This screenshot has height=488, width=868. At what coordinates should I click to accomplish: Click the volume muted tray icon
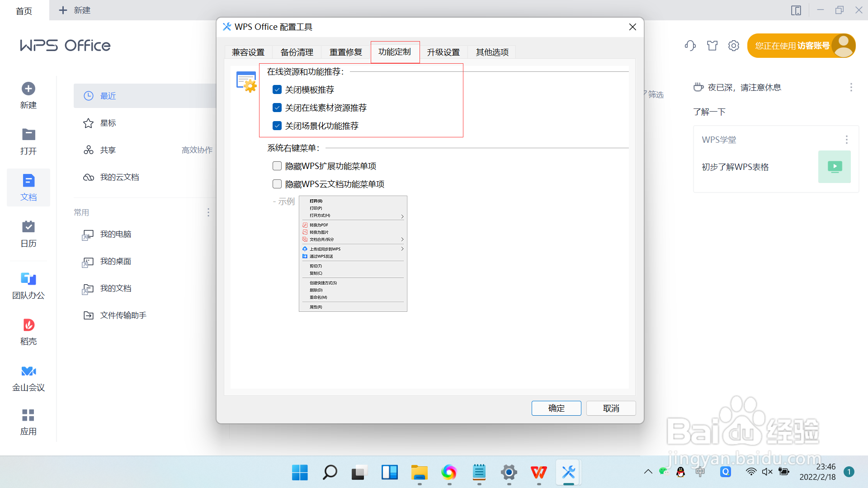(x=767, y=472)
